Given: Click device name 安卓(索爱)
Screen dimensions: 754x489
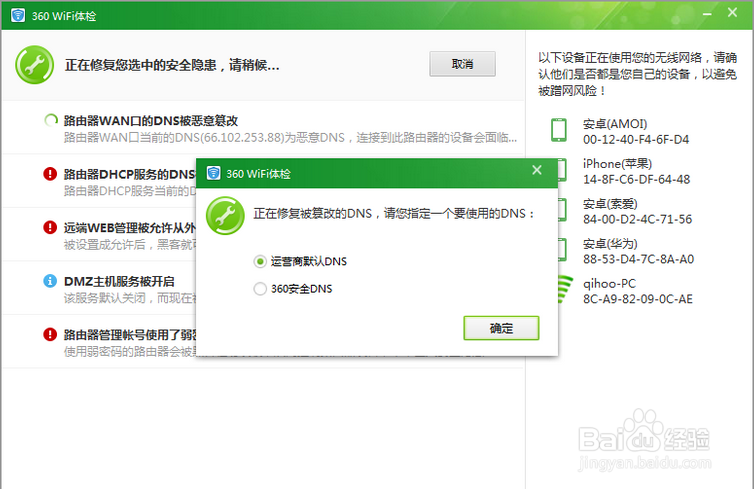Looking at the screenshot, I should point(610,204).
